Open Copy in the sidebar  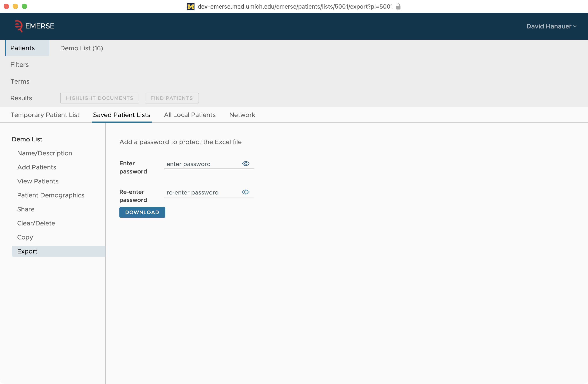coord(25,237)
